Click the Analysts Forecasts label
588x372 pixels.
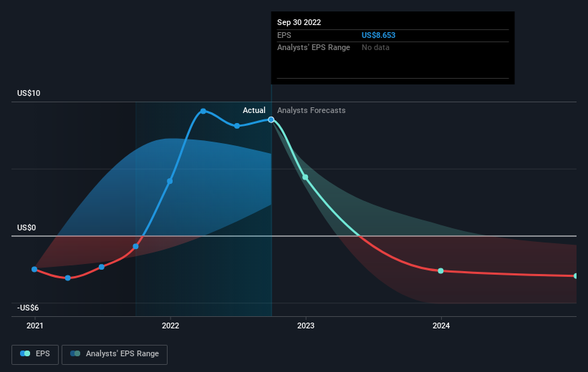click(x=312, y=110)
